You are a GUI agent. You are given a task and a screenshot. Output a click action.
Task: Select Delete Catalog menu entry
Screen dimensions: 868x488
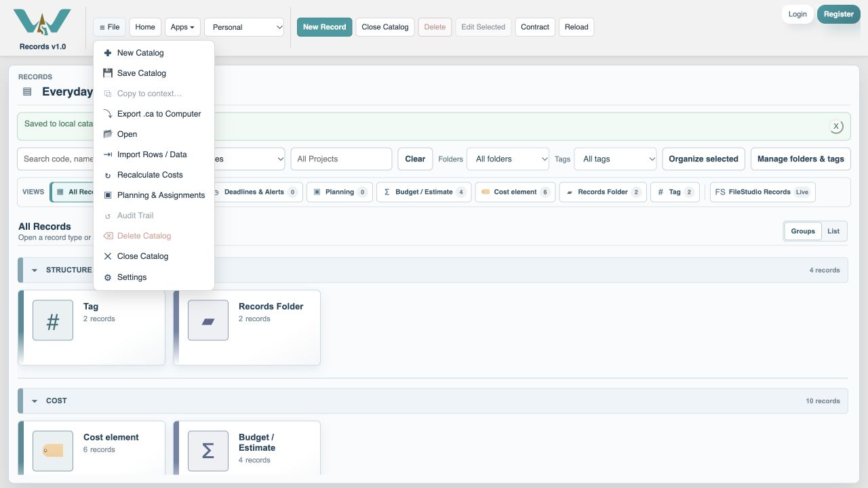point(154,236)
